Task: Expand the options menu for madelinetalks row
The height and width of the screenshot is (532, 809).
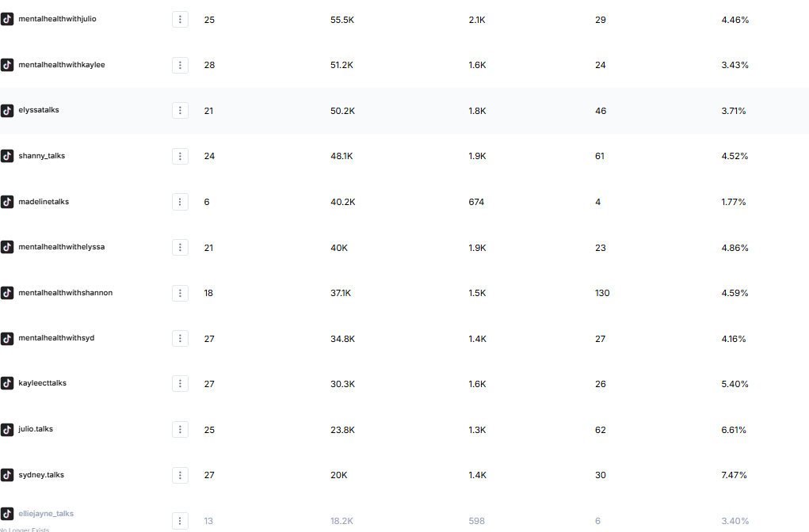Action: (x=180, y=202)
